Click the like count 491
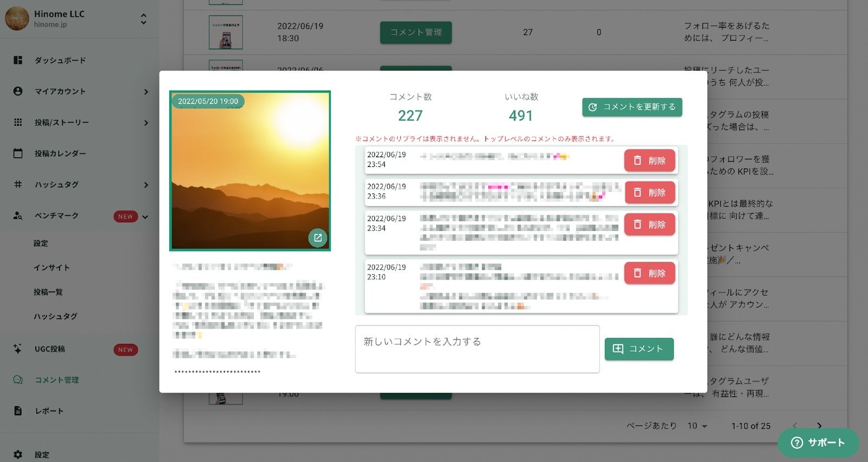The image size is (868, 462). click(521, 116)
